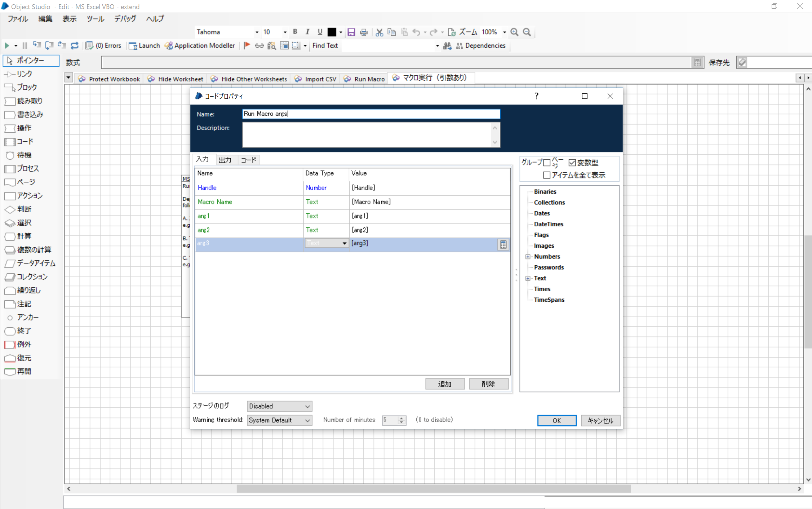The width and height of the screenshot is (812, 509).
Task: Click the Save floppy disk icon
Action: 351,32
